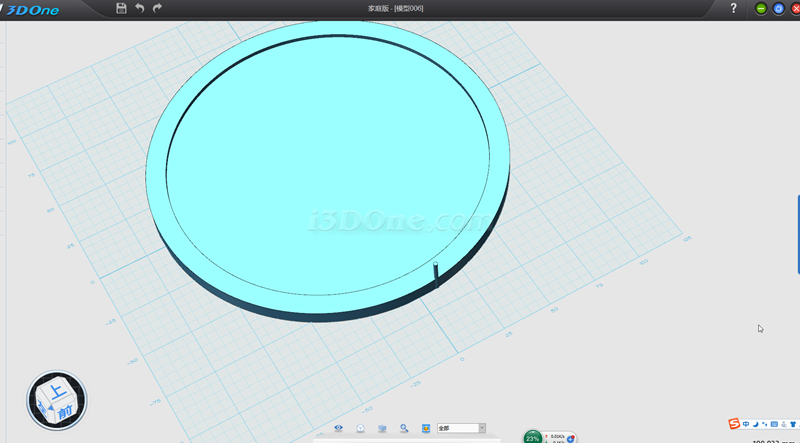Undo the last action
800x443 pixels.
(x=139, y=8)
